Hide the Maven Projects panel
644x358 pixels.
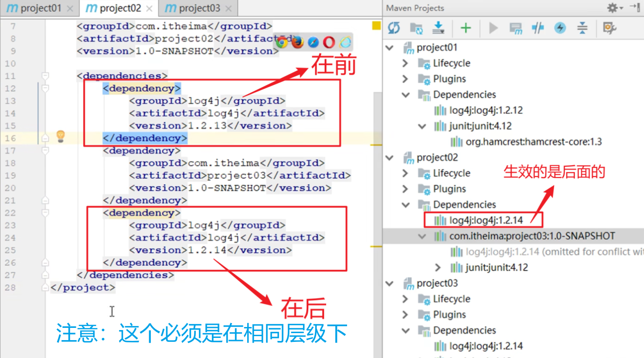coord(635,7)
